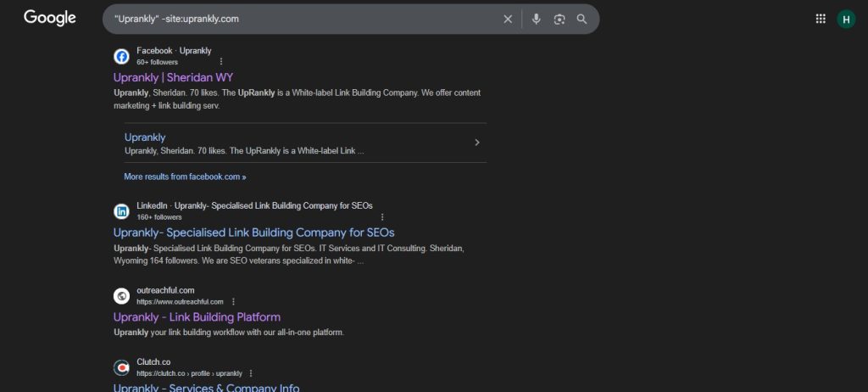Open 'Uprankly - Services & Company Info' result
This screenshot has width=868, height=392.
(x=207, y=388)
